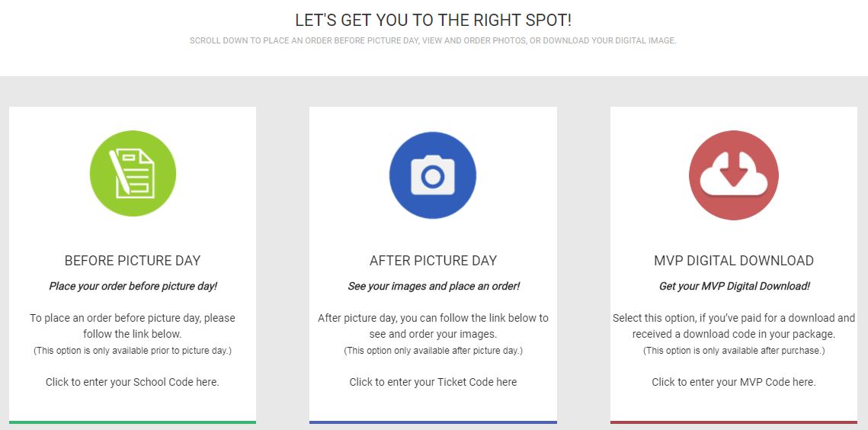Open the After Picture Day heading
Image resolution: width=868 pixels, height=430 pixels.
433,261
